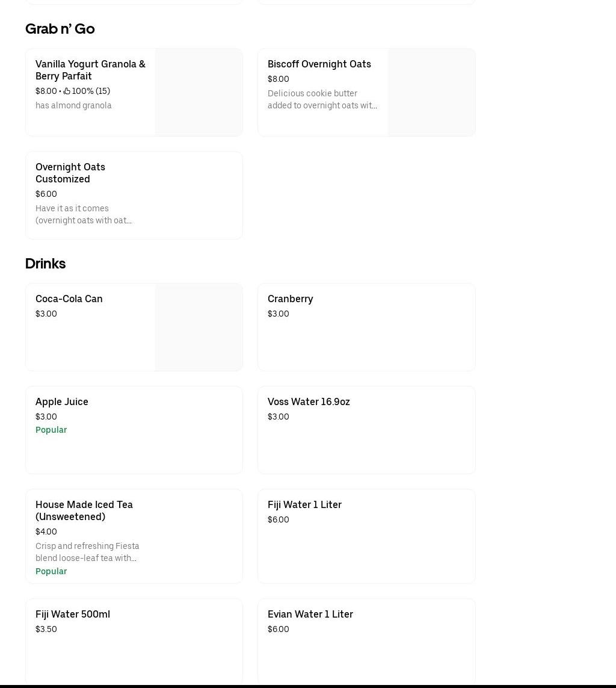616x688 pixels.
Task: Click the Drinks section heading
Action: tap(46, 264)
